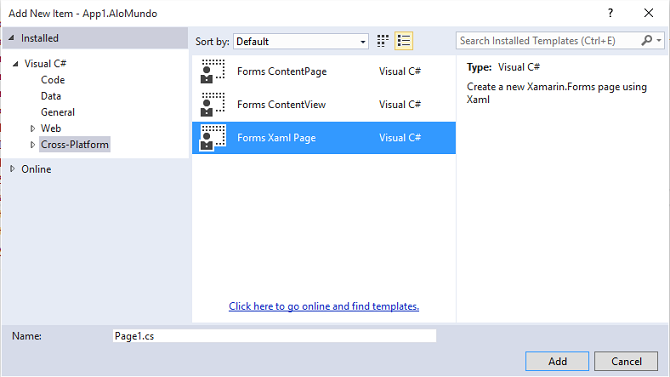Select the General category

click(x=58, y=112)
